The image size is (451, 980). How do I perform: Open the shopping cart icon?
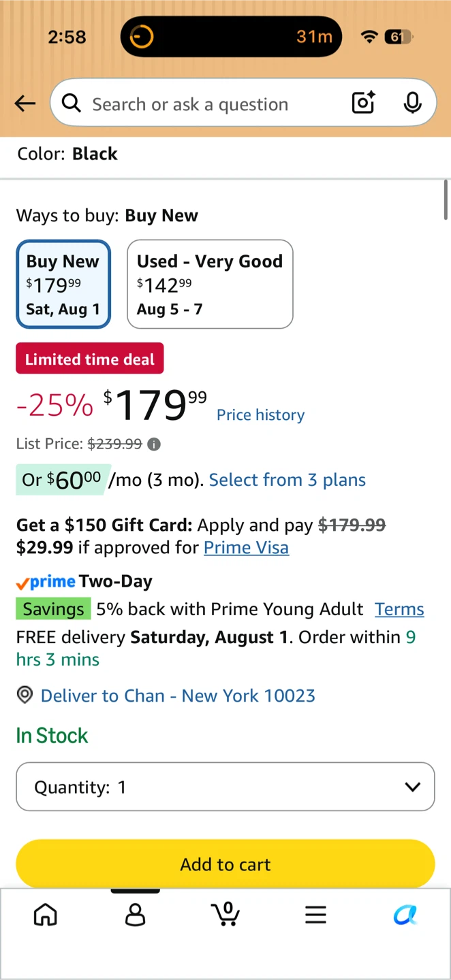(226, 914)
